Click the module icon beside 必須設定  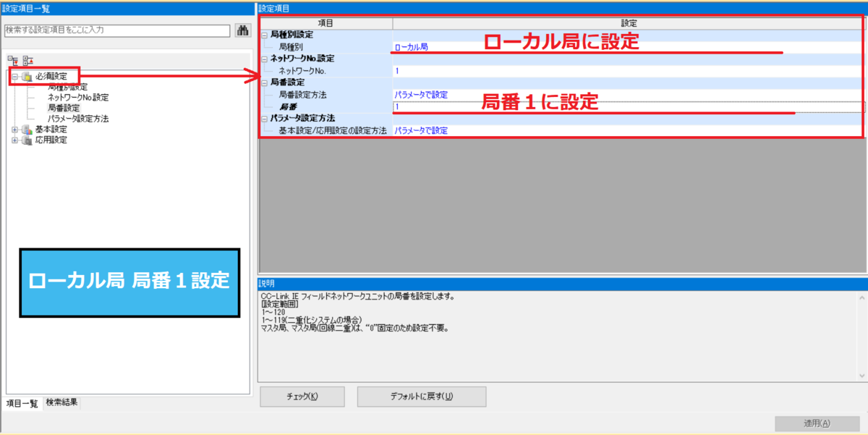(26, 76)
